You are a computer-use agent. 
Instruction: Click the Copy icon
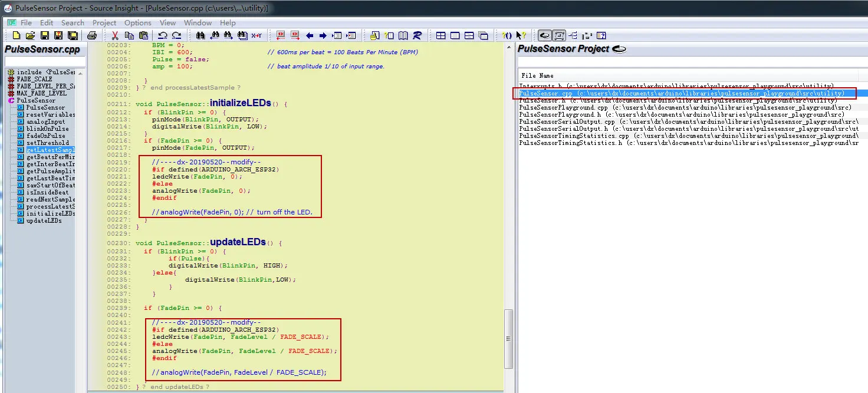129,35
